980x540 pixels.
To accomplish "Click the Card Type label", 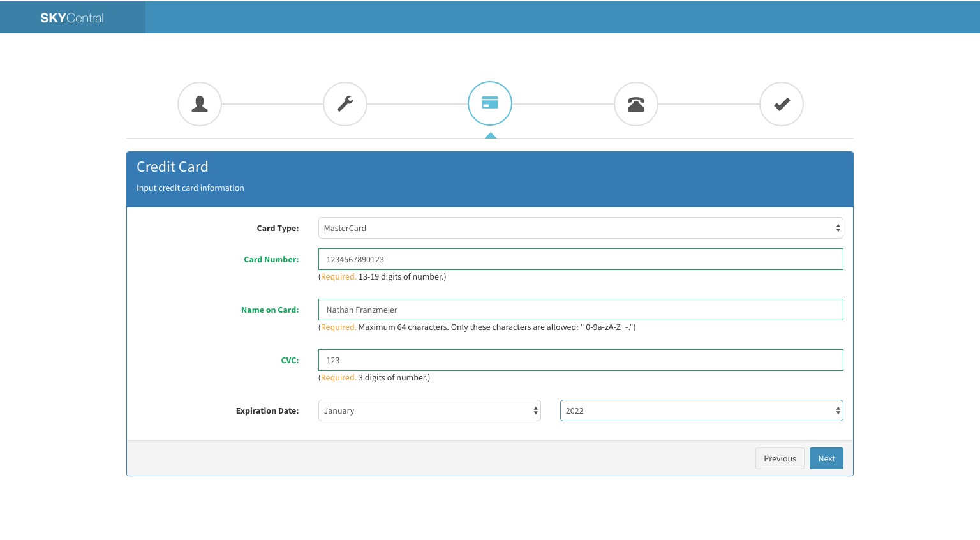I will [x=278, y=229].
